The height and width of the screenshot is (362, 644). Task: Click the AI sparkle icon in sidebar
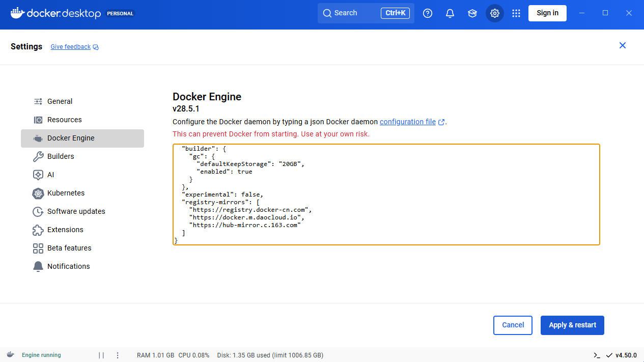coord(38,175)
